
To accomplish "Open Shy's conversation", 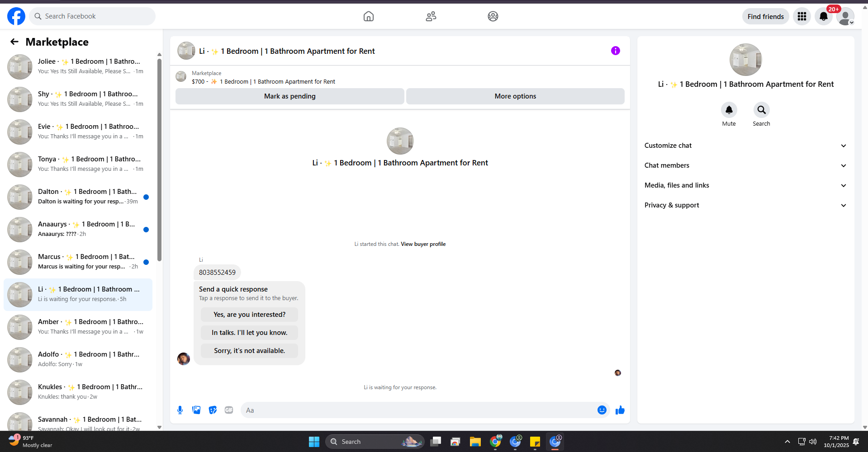I will coord(78,99).
